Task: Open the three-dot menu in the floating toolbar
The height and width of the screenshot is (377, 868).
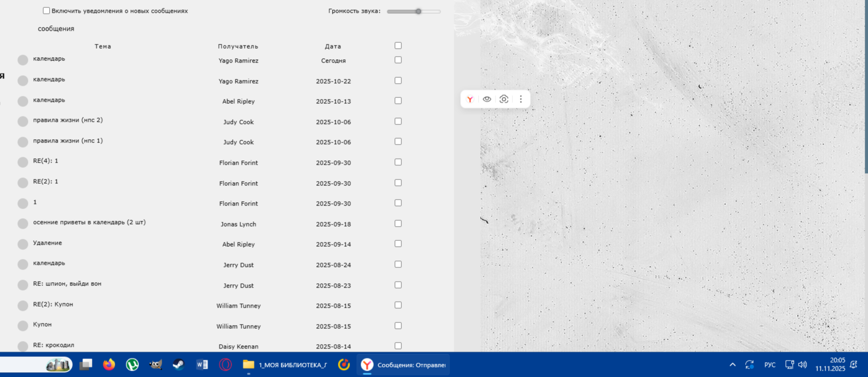Action: tap(520, 100)
